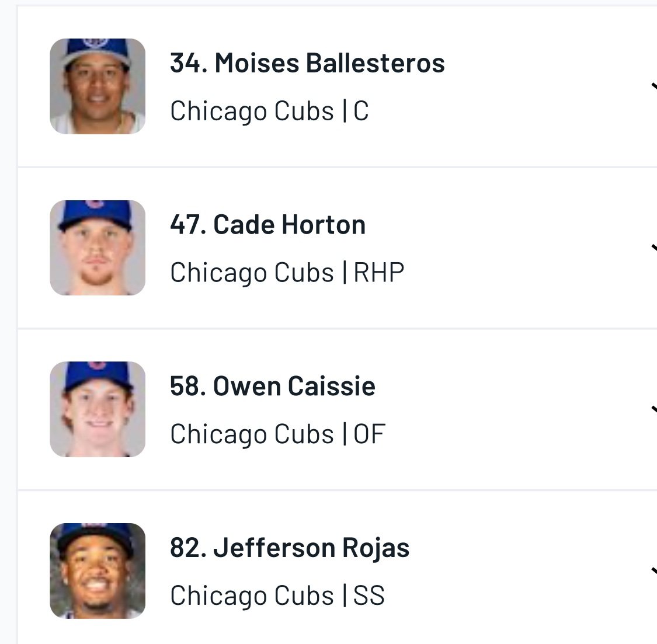This screenshot has width=657, height=644.
Task: Click Chicago Cubs under Jefferson Rojas
Action: coord(252,596)
